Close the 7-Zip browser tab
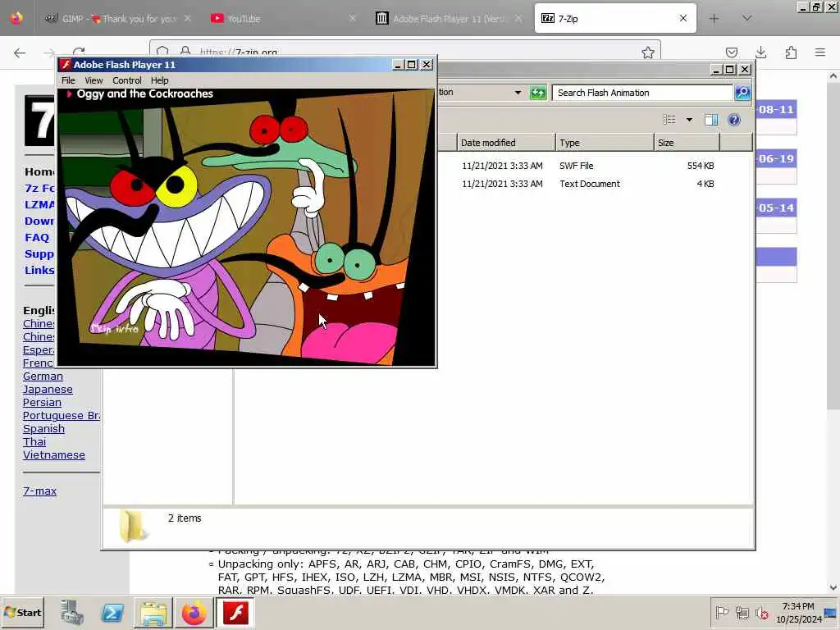The width and height of the screenshot is (840, 630). pos(683,18)
